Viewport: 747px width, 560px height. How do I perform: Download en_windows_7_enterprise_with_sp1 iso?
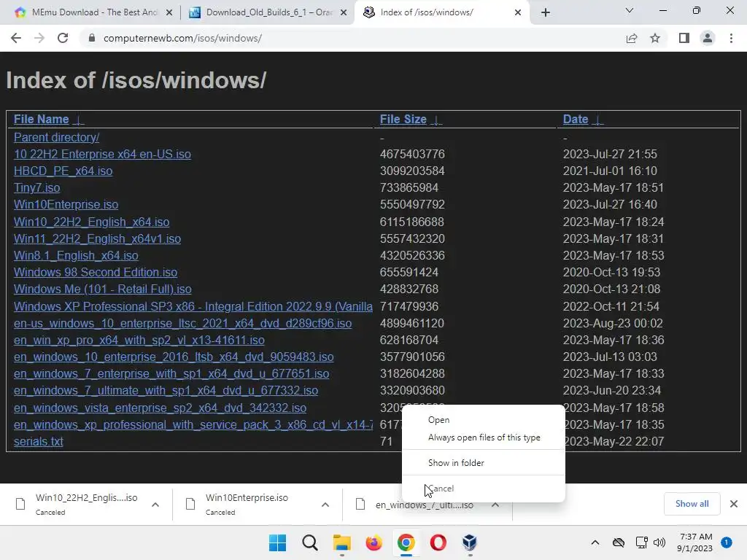click(x=171, y=374)
